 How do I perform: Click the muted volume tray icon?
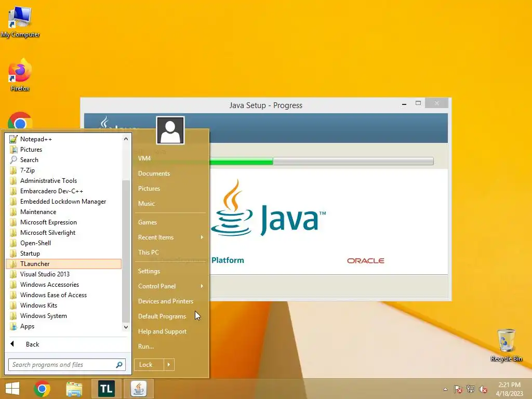pyautogui.click(x=483, y=389)
